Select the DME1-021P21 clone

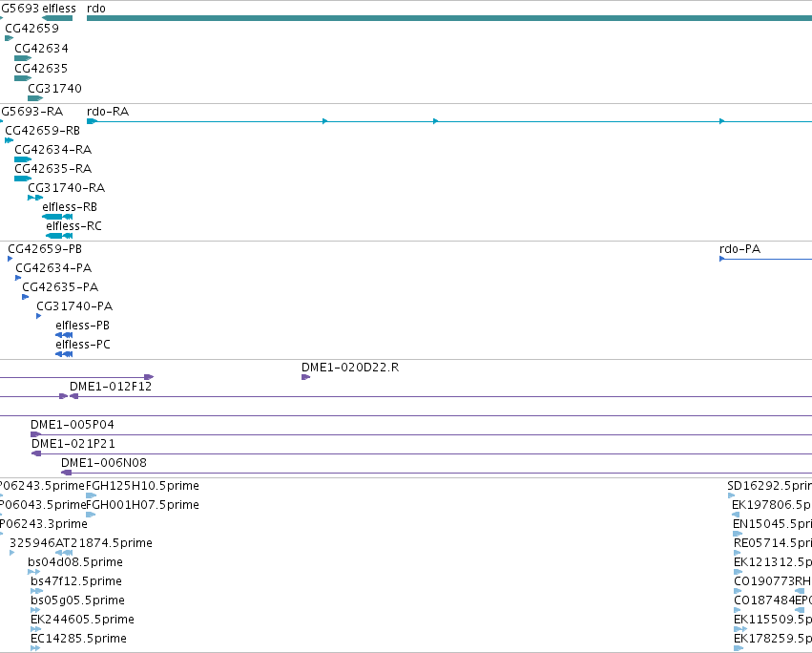422,453
